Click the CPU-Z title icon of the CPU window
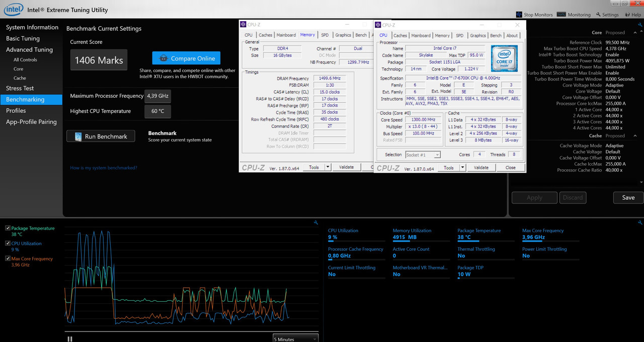The height and width of the screenshot is (342, 644). click(x=378, y=25)
